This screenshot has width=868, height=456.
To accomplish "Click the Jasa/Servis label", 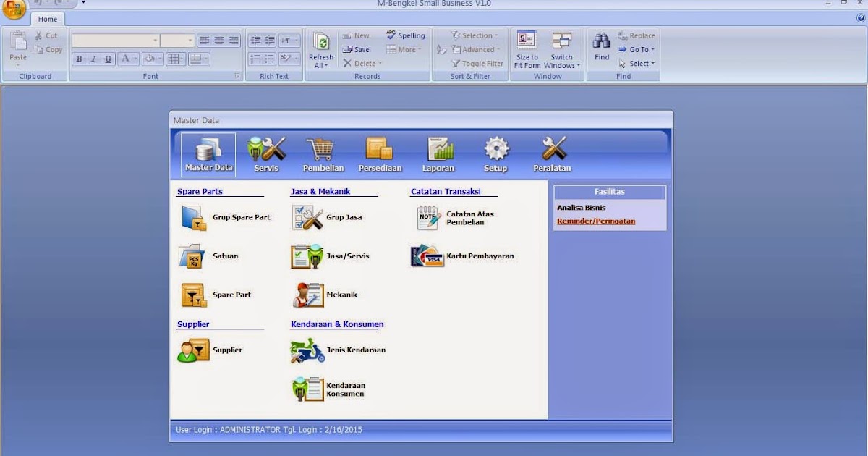I will coord(348,256).
